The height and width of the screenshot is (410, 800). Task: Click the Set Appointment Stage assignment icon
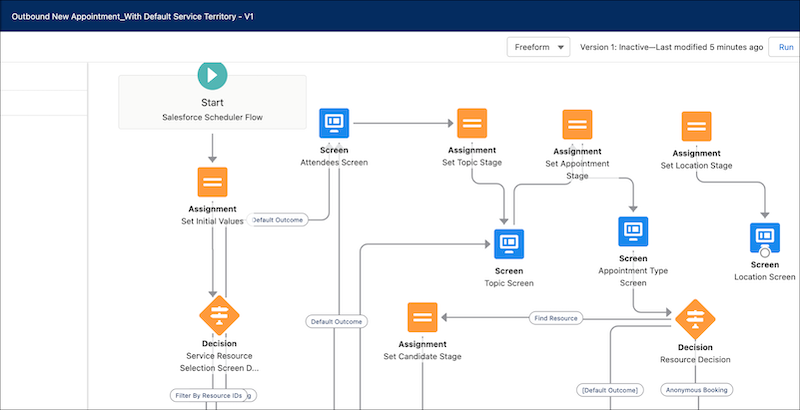pos(577,125)
